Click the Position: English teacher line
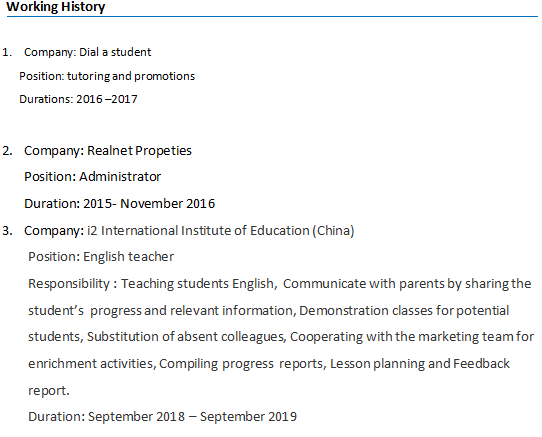Image resolution: width=542 pixels, height=437 pixels. [x=101, y=257]
